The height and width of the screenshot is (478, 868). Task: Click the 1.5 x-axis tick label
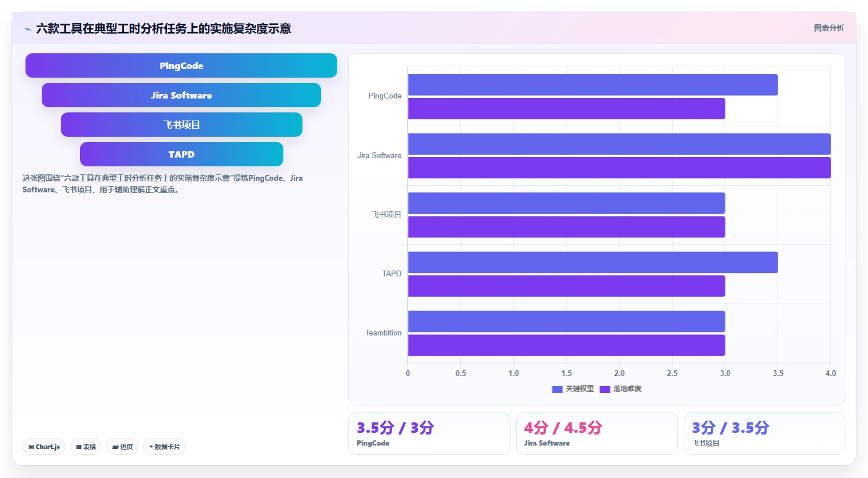tap(567, 373)
